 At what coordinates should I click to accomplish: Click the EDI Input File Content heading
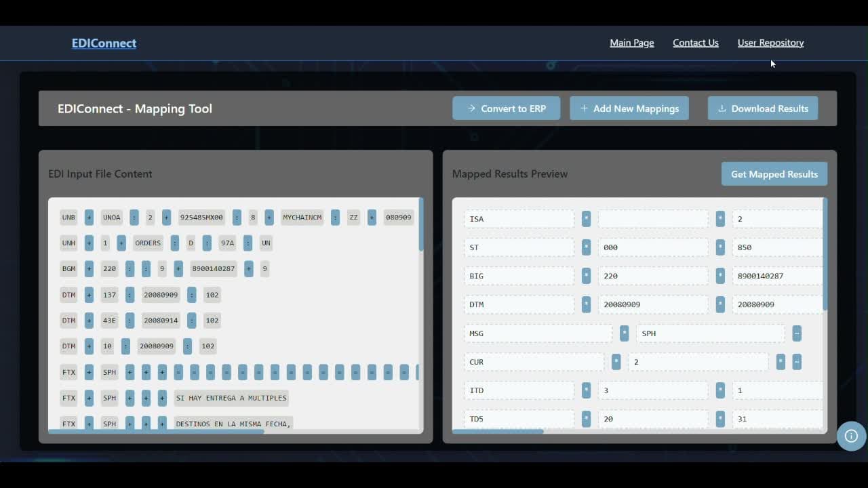100,174
